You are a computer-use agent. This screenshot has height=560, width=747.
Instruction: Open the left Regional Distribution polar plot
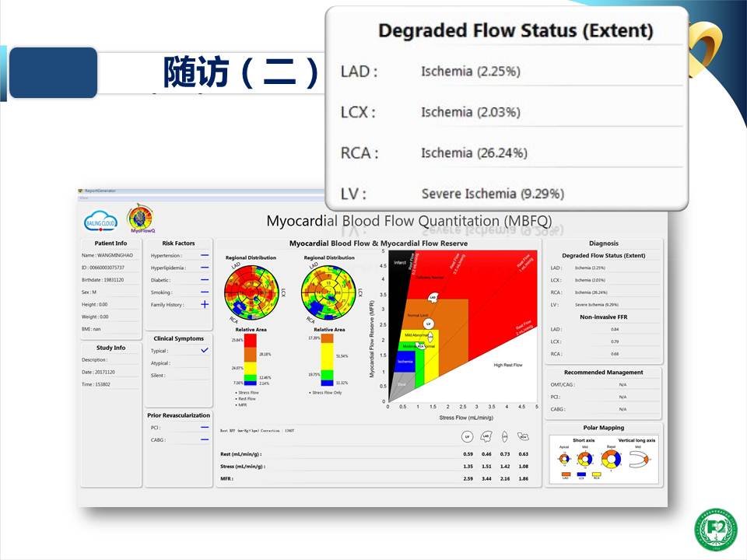click(251, 292)
